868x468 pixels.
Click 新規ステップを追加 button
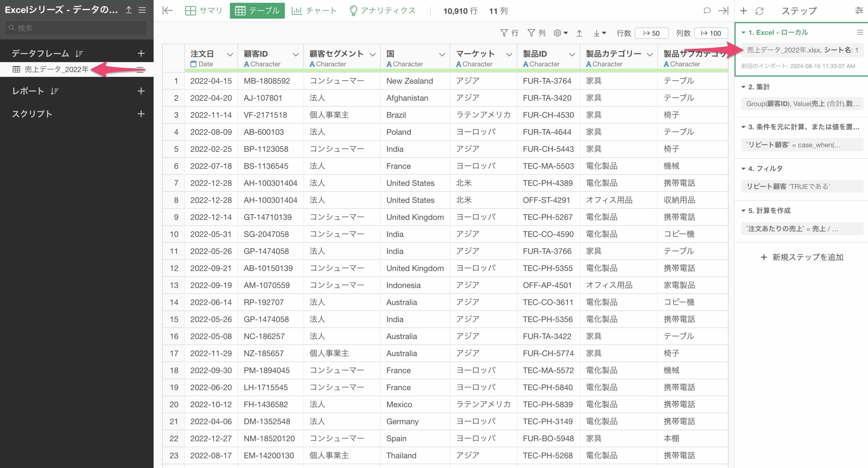click(x=802, y=258)
